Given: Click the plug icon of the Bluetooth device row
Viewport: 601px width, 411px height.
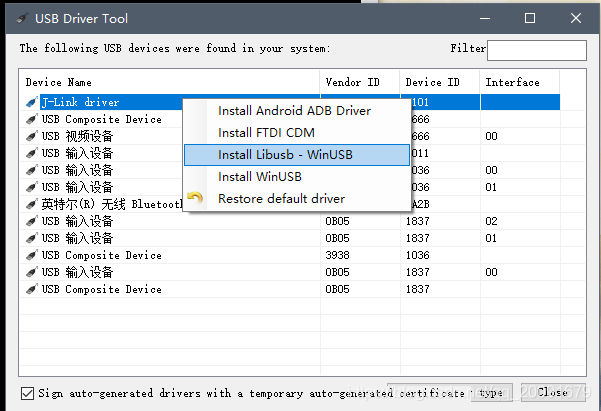Looking at the screenshot, I should (x=31, y=204).
